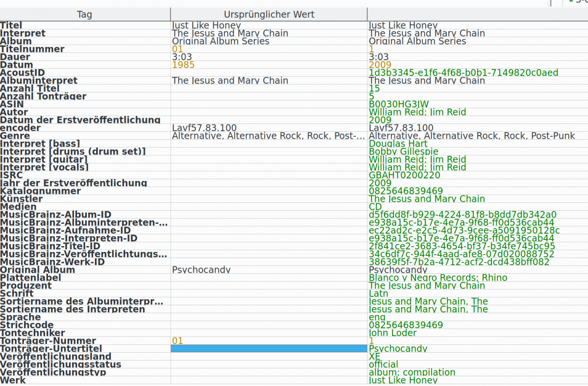The image size is (588, 386).
Task: Click the Medien value CD
Action: coord(375,207)
